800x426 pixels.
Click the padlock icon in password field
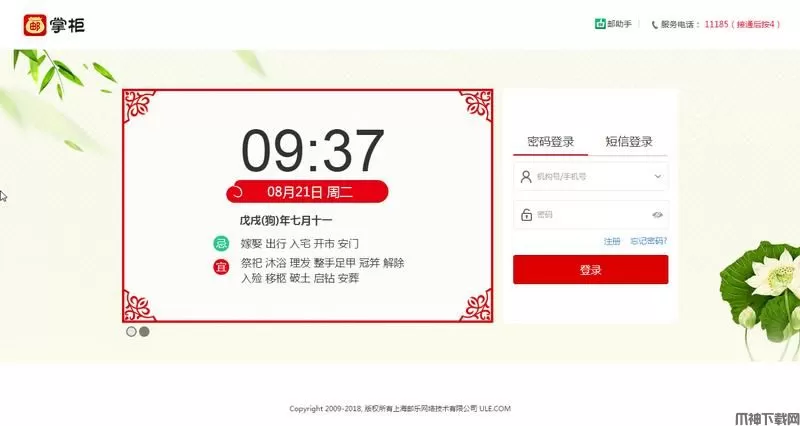pyautogui.click(x=526, y=215)
